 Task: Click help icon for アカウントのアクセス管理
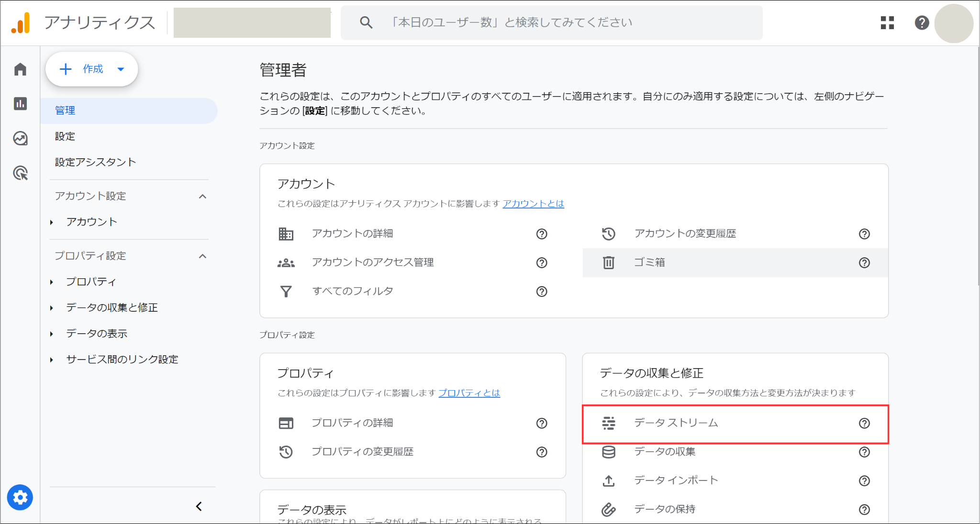click(542, 262)
